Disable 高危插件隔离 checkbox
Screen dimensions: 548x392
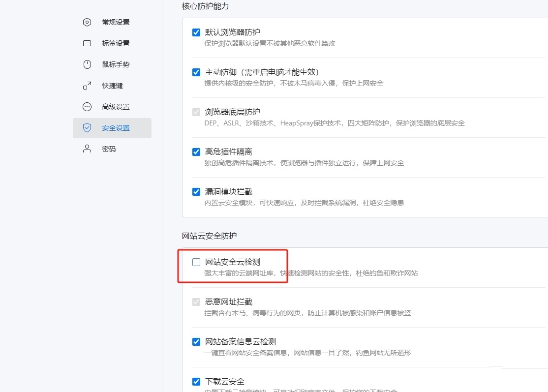coord(196,152)
